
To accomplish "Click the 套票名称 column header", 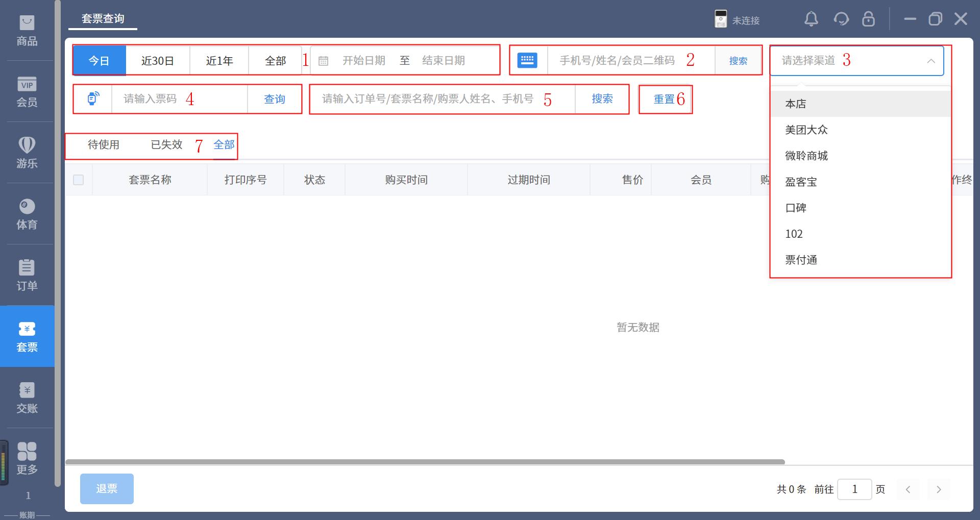I will 150,180.
